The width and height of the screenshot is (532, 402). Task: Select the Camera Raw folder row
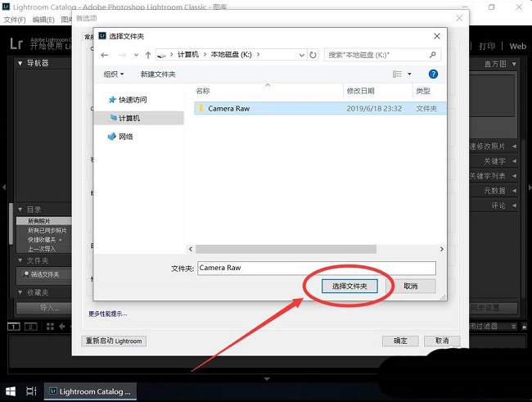pos(320,108)
